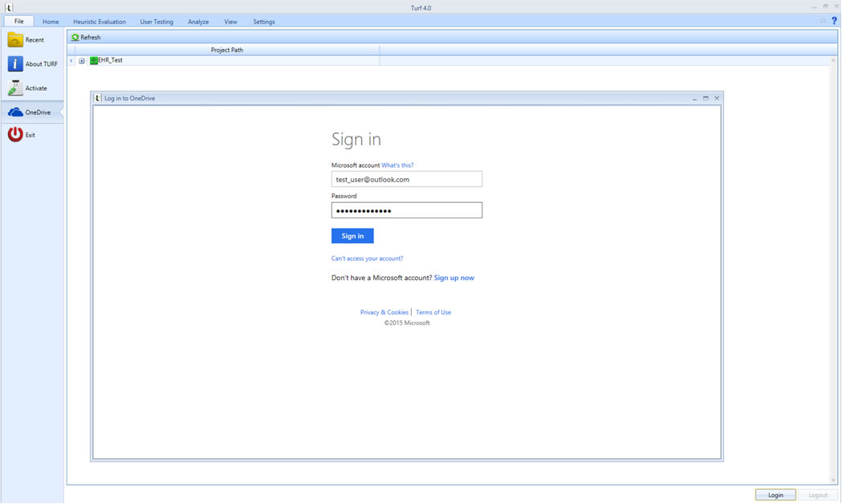Click the EHR_Test green project icon
Screen dimensions: 842x504
(x=93, y=61)
